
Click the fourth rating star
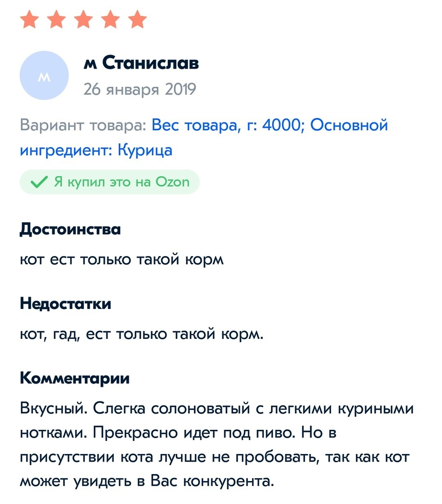coord(110,20)
